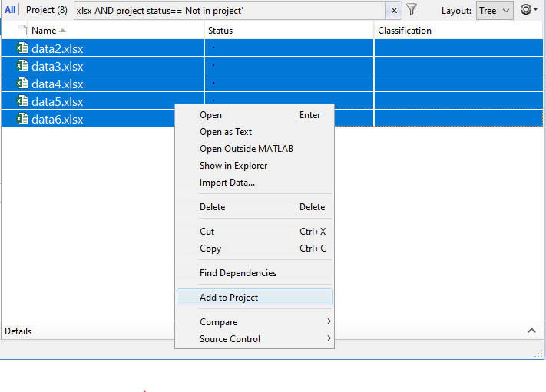Click the Details panel label

[18, 331]
